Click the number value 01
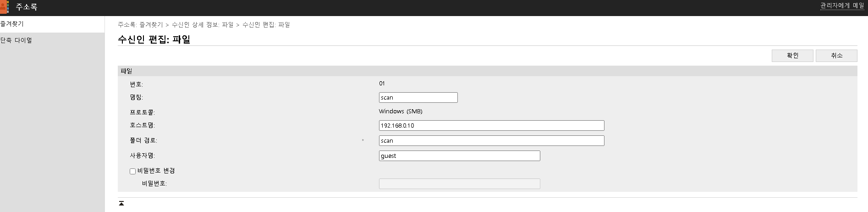Screen dimensions: 868x212 pos(382,84)
